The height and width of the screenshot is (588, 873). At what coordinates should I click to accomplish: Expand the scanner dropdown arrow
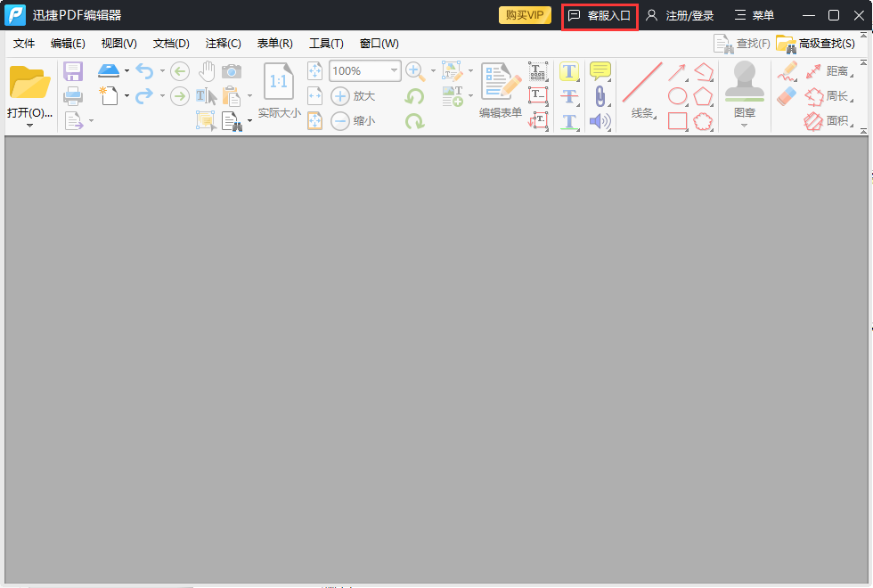click(126, 70)
